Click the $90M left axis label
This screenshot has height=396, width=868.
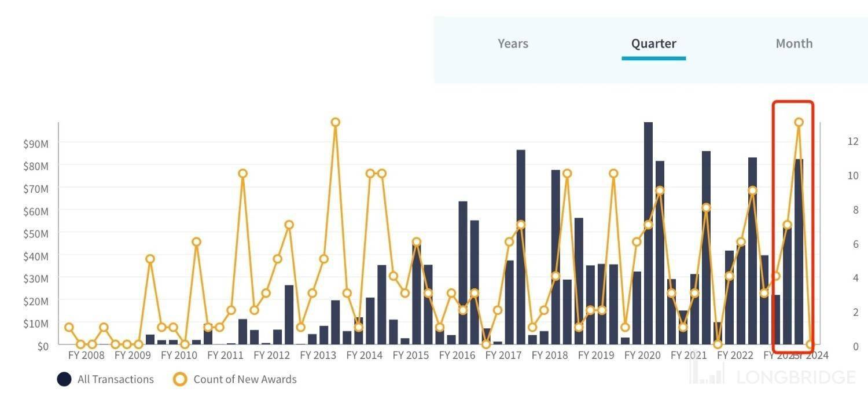tap(36, 144)
